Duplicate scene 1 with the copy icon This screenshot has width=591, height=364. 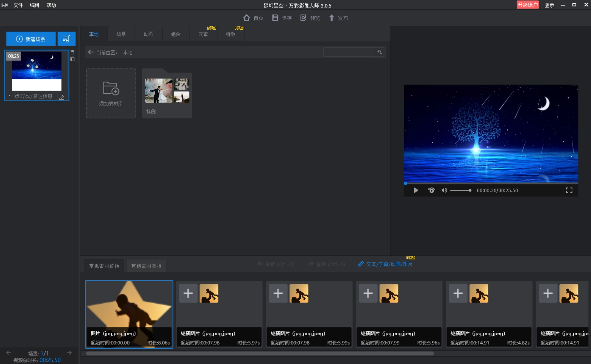73,59
